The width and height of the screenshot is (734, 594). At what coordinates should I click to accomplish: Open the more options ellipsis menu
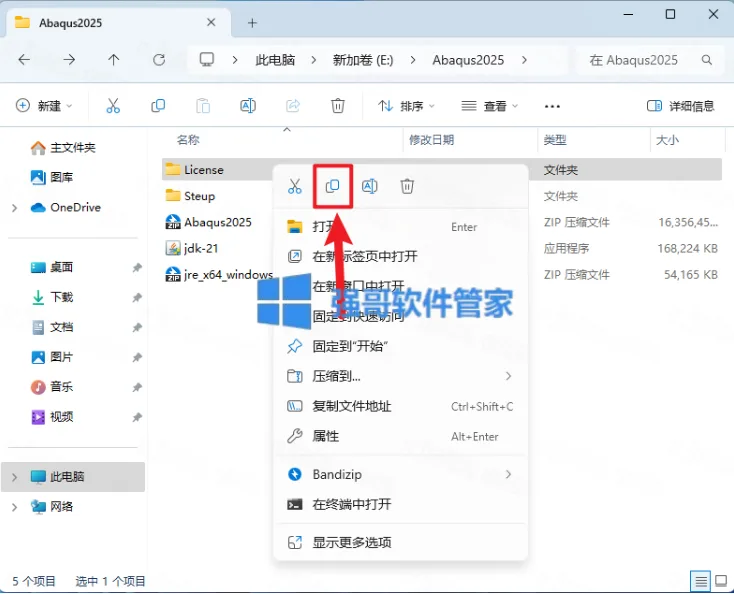[x=552, y=106]
